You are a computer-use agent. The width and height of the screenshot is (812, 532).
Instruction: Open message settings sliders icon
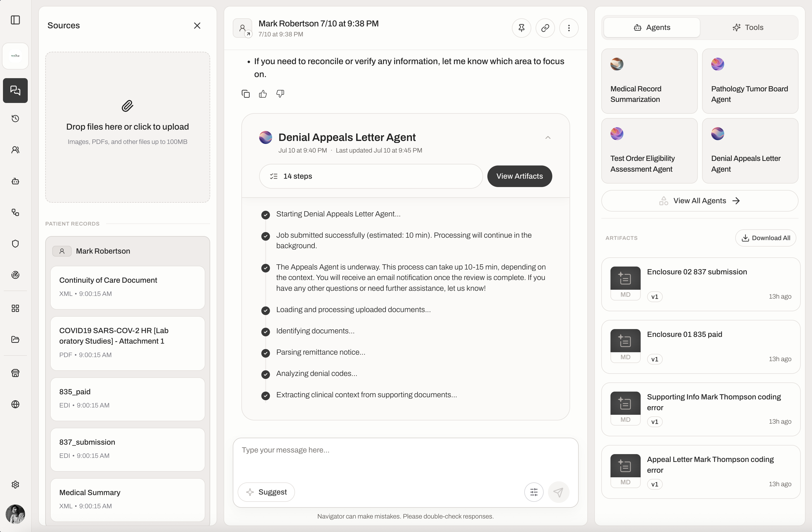534,492
